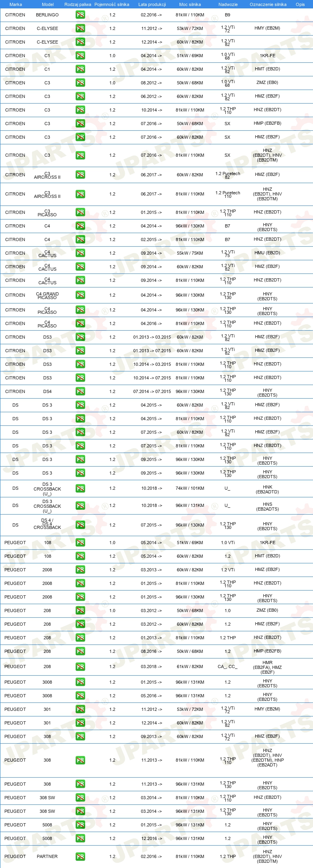Click the 61kW / 82KM power cell
The height and width of the screenshot is (868, 313).
(190, 666)
